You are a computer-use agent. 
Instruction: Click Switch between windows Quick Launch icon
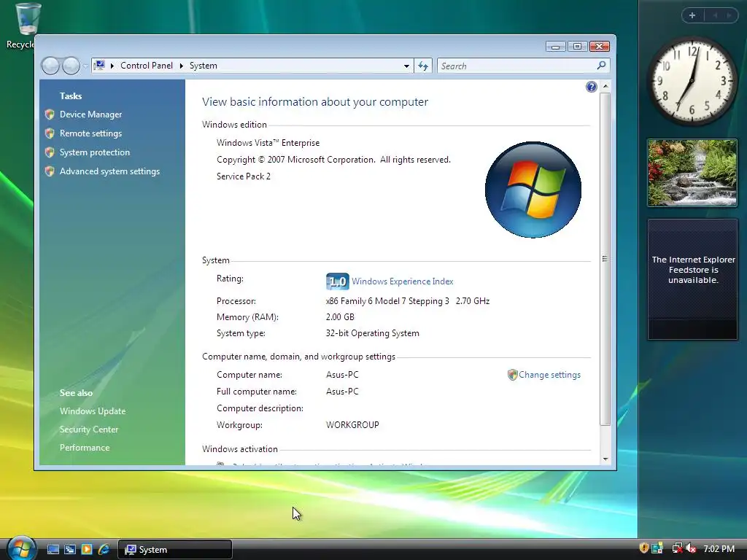pos(70,550)
